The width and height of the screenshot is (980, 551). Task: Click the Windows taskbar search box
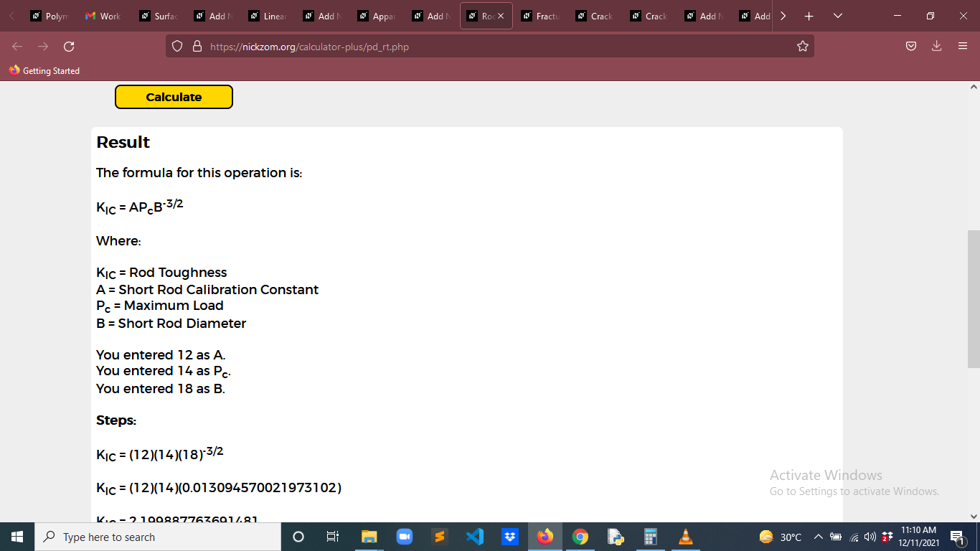pyautogui.click(x=158, y=537)
